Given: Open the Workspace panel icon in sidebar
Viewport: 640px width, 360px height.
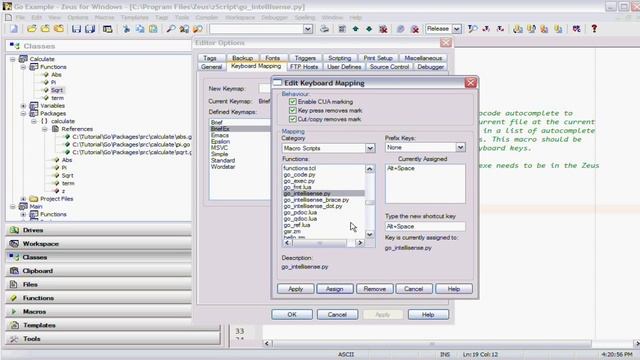Looking at the screenshot, I should [14, 244].
